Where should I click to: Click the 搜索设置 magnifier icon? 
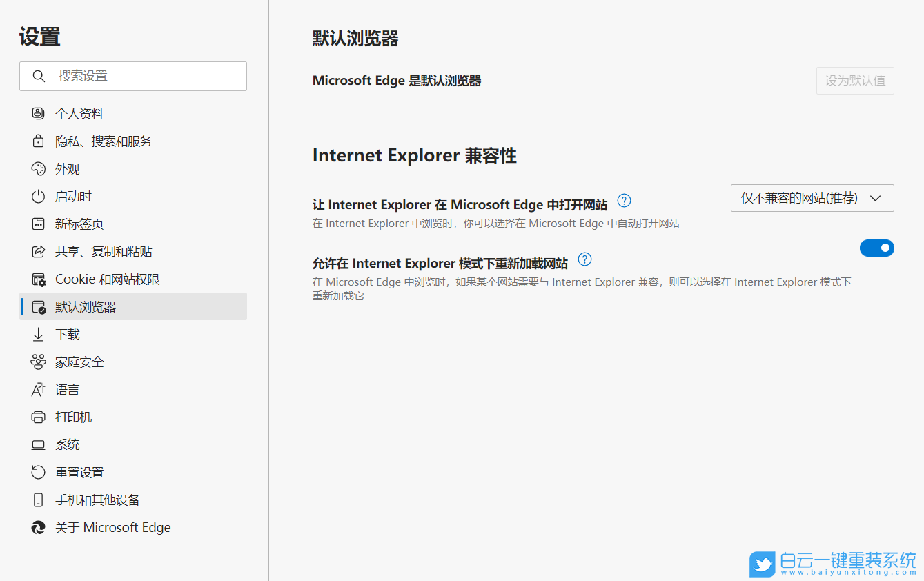[39, 76]
